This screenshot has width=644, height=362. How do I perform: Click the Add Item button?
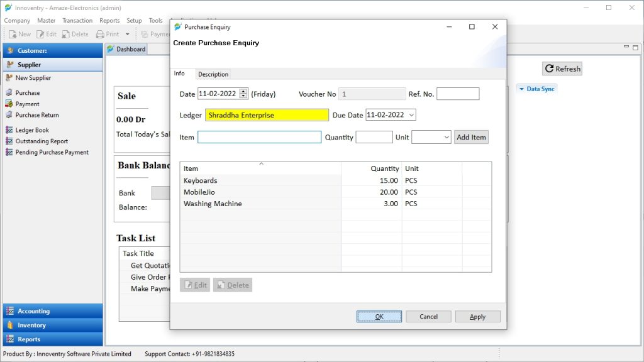tap(471, 137)
